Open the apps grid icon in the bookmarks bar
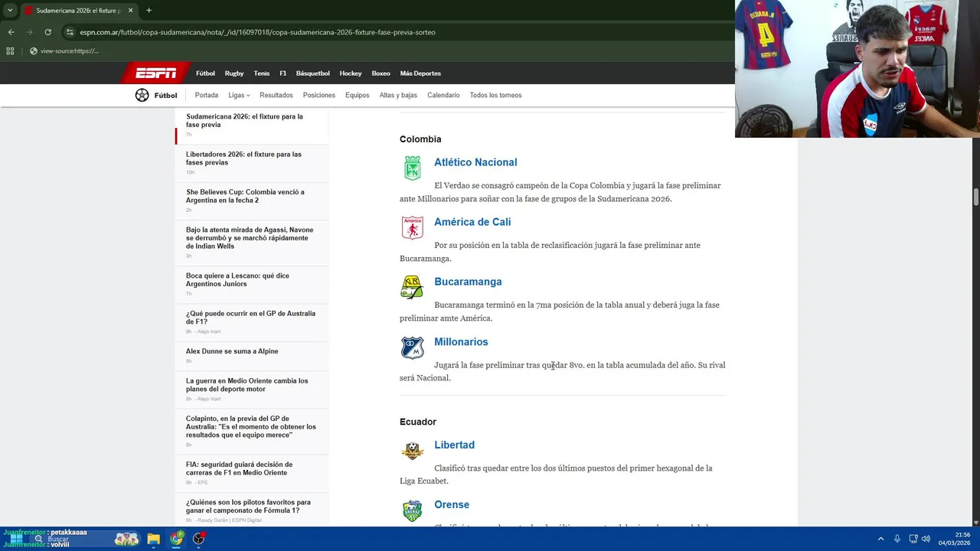This screenshot has width=980, height=551. [x=10, y=51]
